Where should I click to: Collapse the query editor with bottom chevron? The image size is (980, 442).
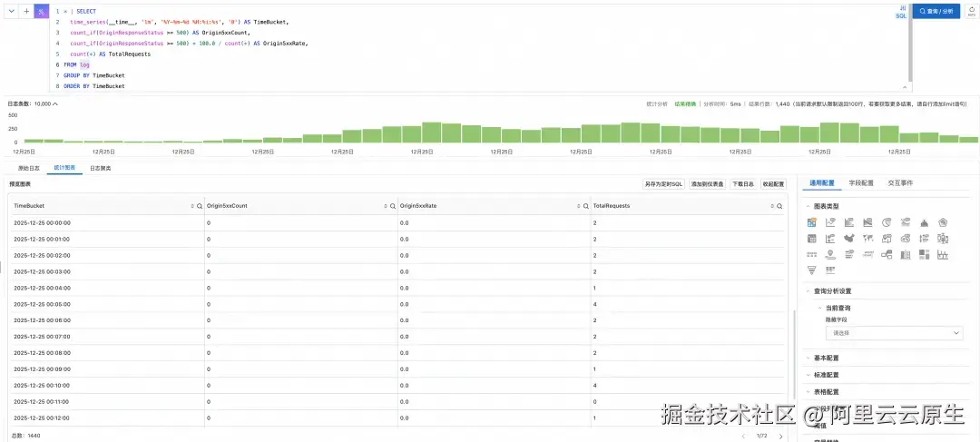[905, 87]
